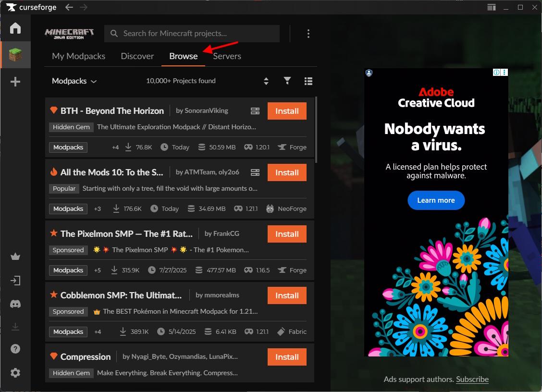The image size is (542, 392).
Task: Open the three-dot more options menu
Action: tap(308, 34)
